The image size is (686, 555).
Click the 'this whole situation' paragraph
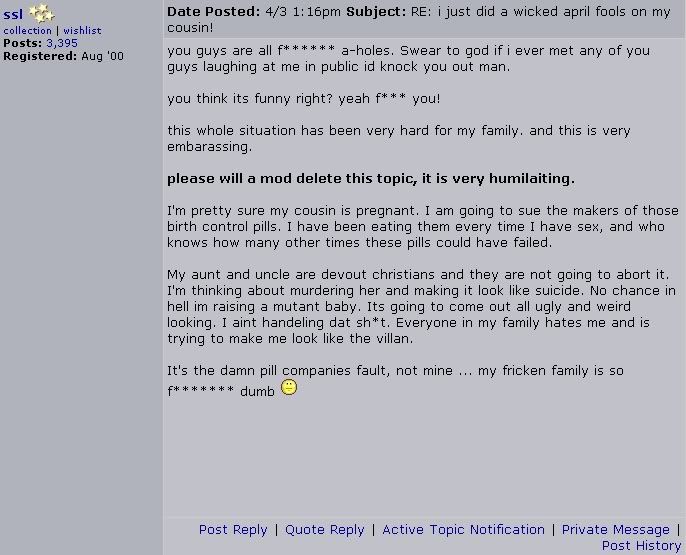coord(399,138)
